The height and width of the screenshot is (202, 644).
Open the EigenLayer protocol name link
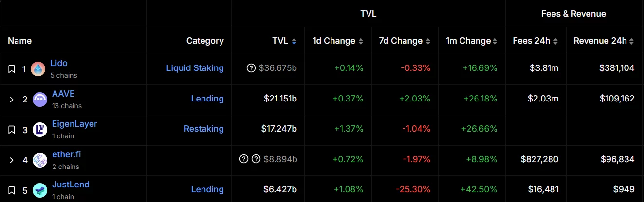click(x=74, y=124)
